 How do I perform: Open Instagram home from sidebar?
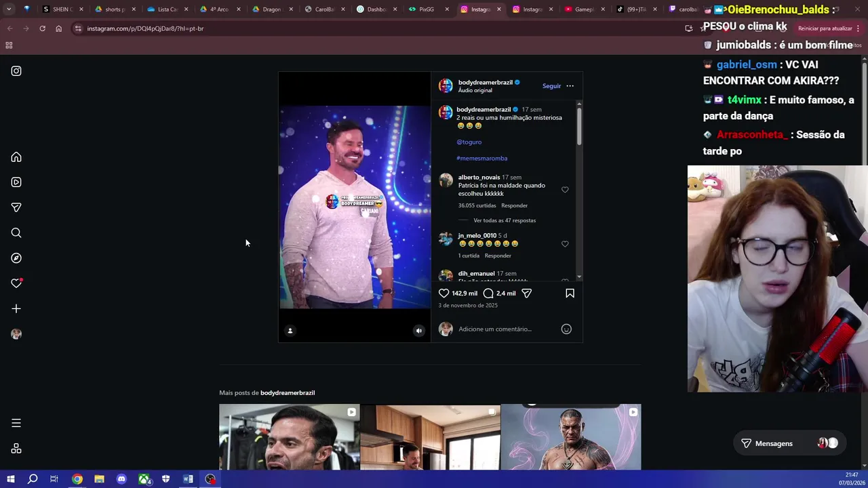click(x=16, y=157)
